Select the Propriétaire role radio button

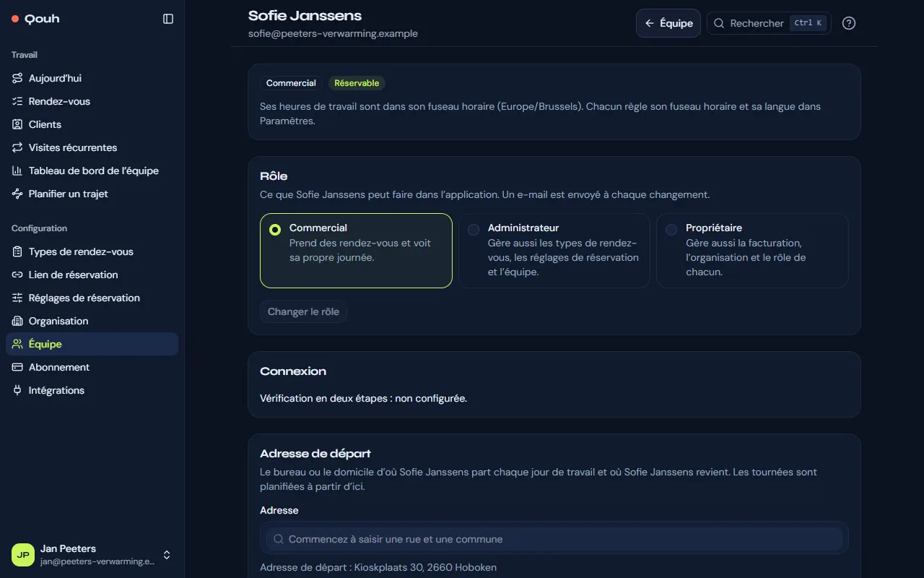(x=671, y=230)
